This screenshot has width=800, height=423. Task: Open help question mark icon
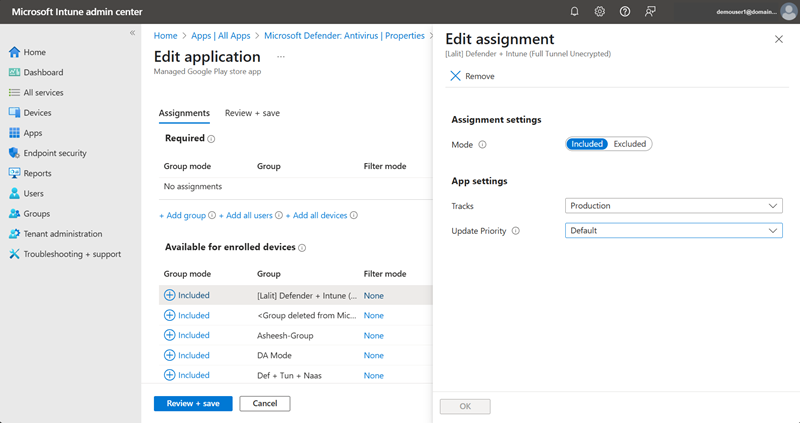click(624, 11)
